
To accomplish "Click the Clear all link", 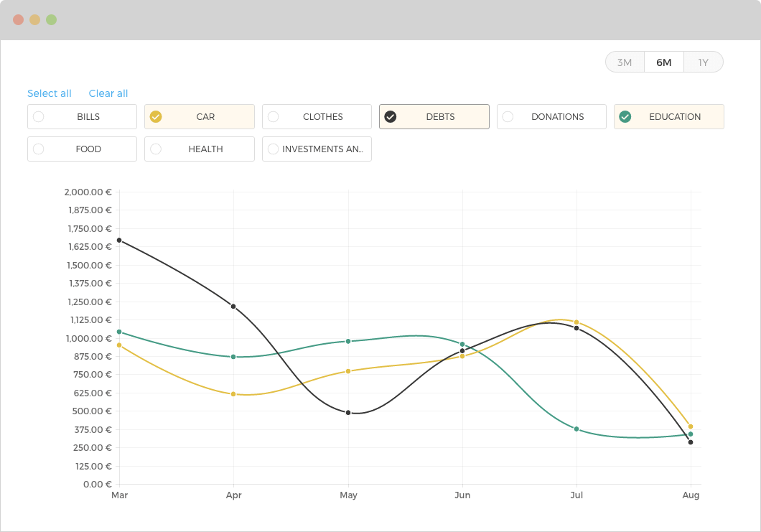I will [x=108, y=93].
